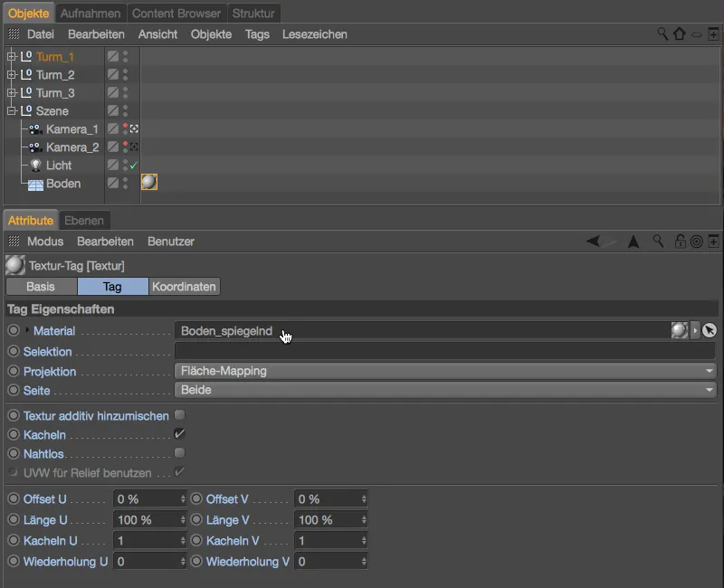Switch to Content Browser tab
Viewport: 724px width, 588px height.
click(176, 14)
